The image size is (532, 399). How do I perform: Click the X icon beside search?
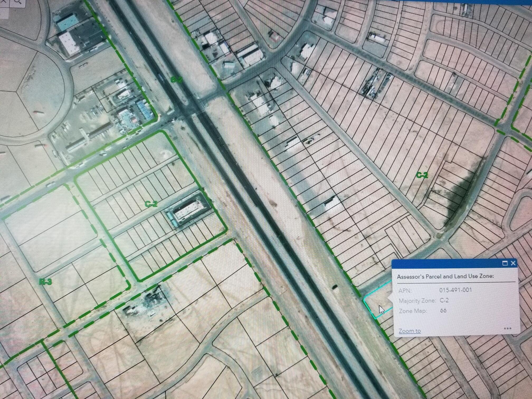coord(4,1)
